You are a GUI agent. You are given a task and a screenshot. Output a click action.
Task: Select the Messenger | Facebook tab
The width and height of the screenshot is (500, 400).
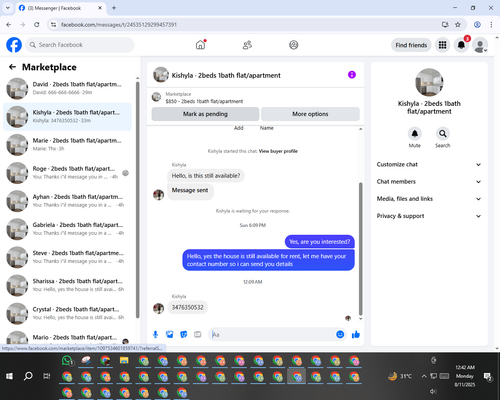60,8
